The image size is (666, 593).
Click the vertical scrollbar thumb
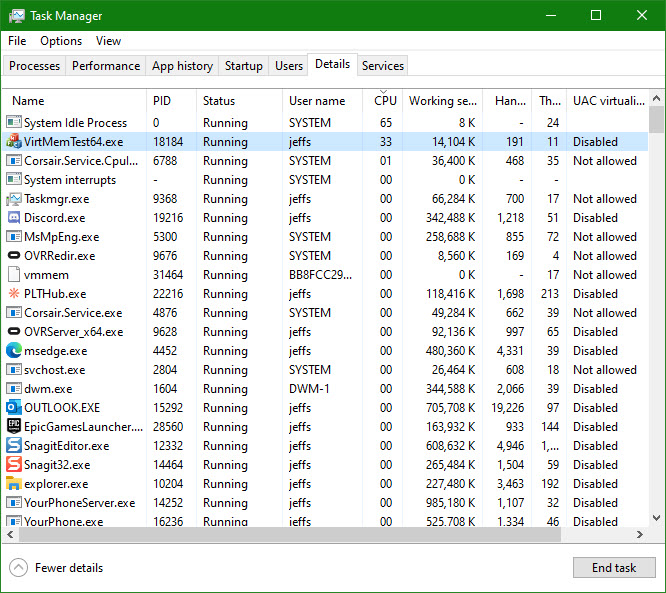(656, 120)
